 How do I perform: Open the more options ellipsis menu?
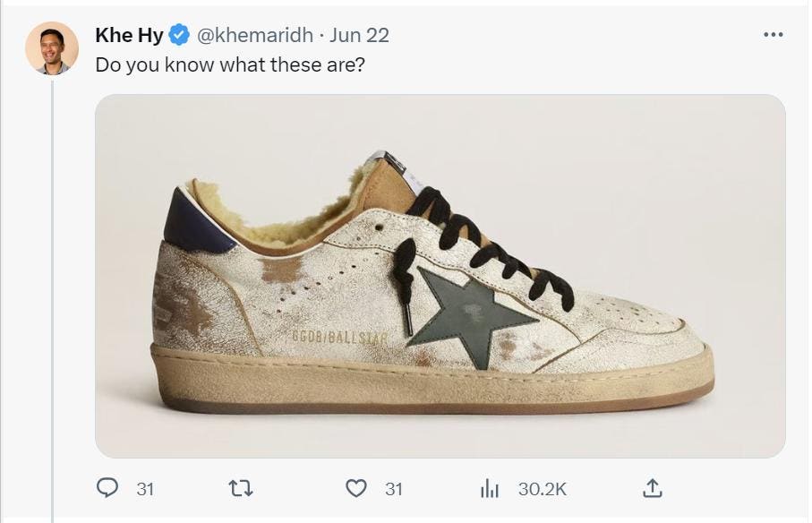tap(773, 35)
